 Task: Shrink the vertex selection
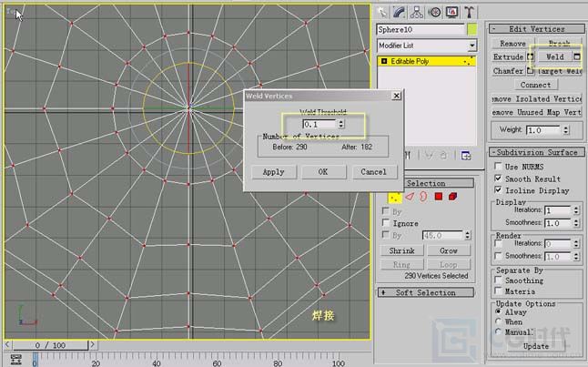click(x=402, y=250)
